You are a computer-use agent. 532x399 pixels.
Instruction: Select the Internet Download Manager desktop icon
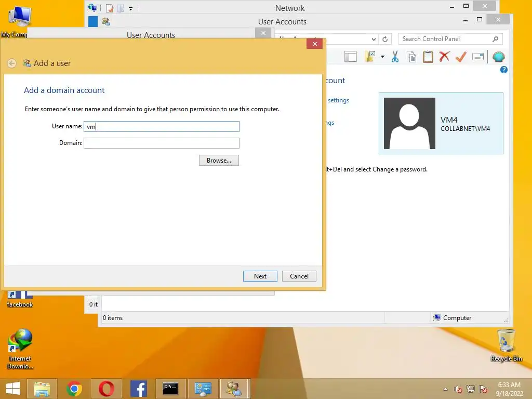(x=20, y=349)
